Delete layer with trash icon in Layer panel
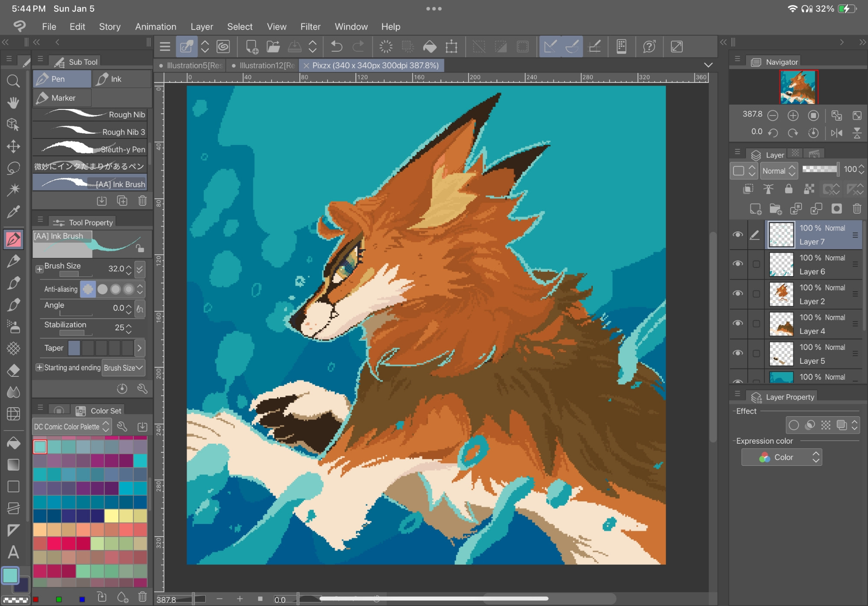Viewport: 868px width, 606px height. (x=857, y=209)
